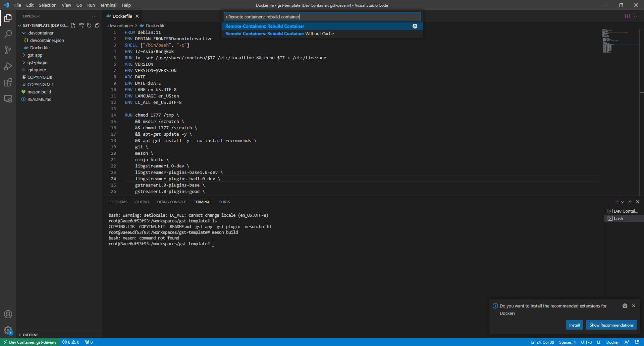The height and width of the screenshot is (346, 644).
Task: Maximize the terminal panel size
Action: point(630,202)
